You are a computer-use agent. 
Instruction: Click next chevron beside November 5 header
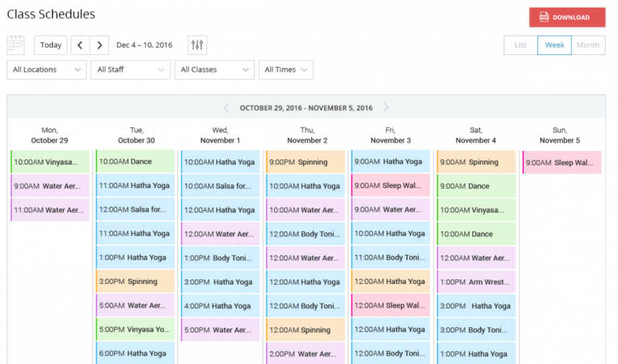(x=386, y=107)
